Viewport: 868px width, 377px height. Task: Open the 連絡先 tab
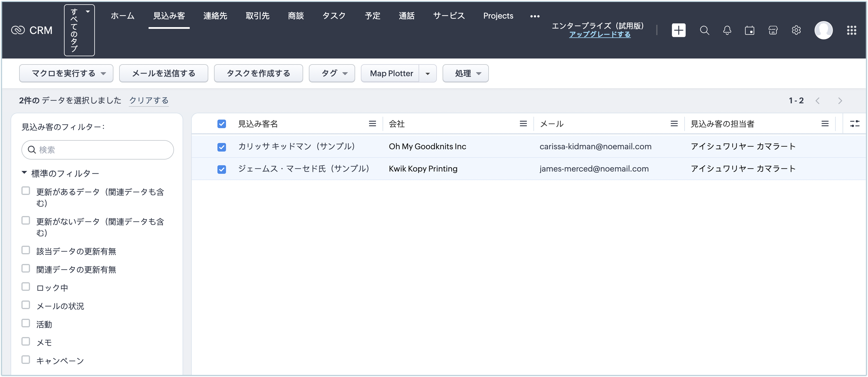click(215, 16)
